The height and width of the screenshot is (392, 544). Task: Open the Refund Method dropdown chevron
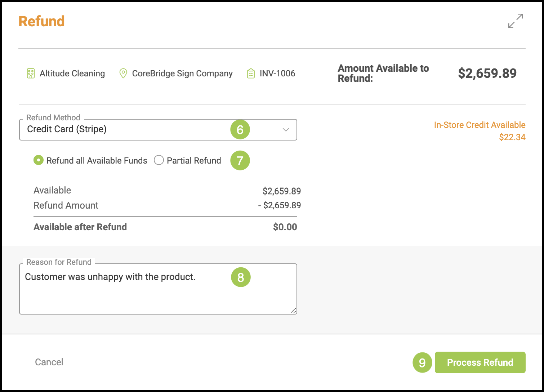(x=286, y=130)
